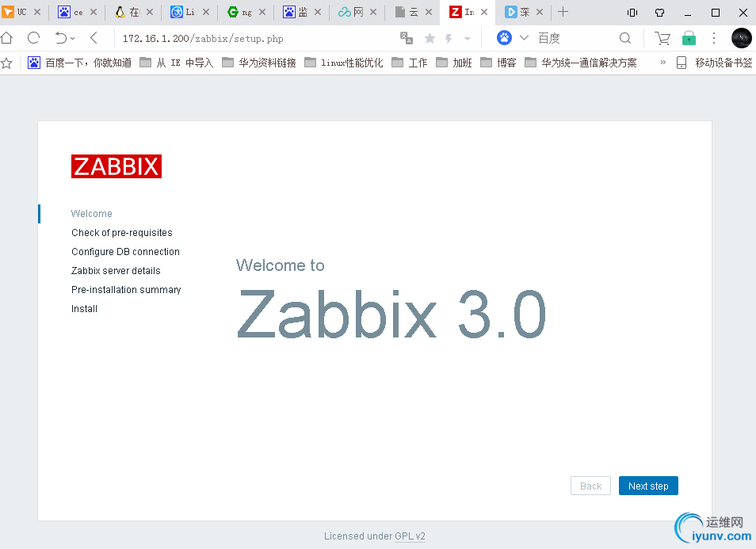Open the GPL v2 license link

tap(410, 536)
